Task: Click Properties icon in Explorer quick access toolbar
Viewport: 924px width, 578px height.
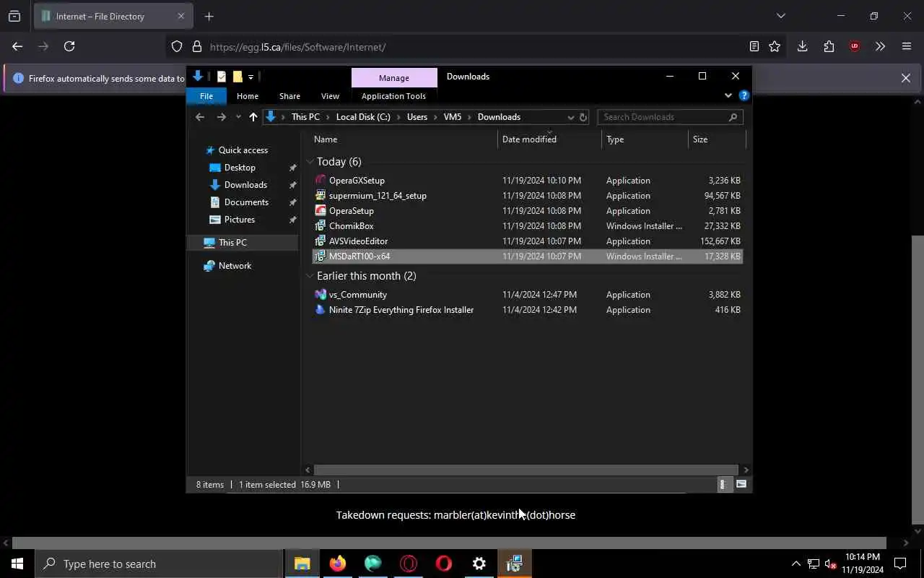Action: [x=222, y=77]
